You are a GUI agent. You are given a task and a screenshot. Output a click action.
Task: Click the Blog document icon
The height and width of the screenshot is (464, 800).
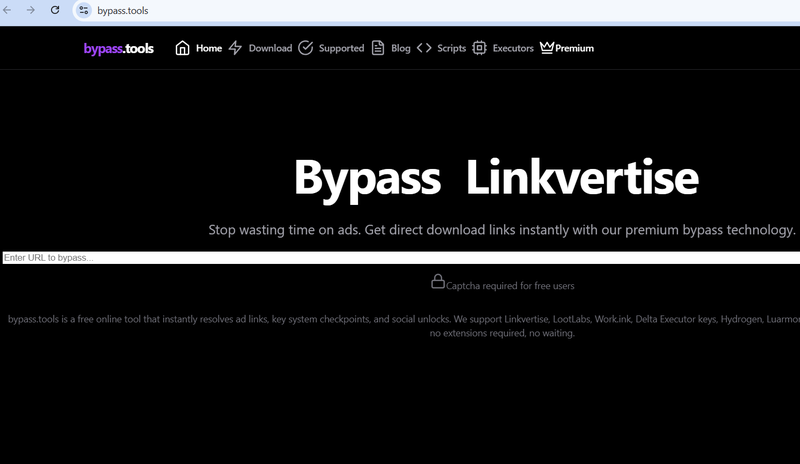click(378, 48)
